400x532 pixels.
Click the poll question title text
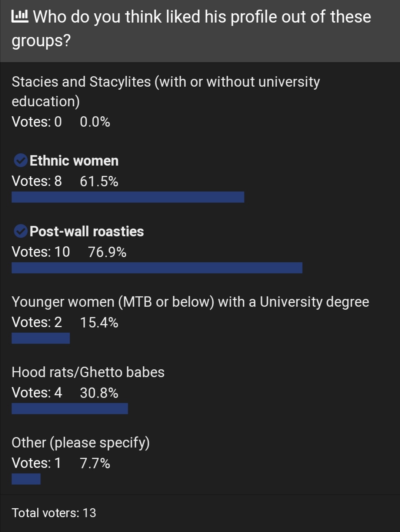tap(191, 29)
